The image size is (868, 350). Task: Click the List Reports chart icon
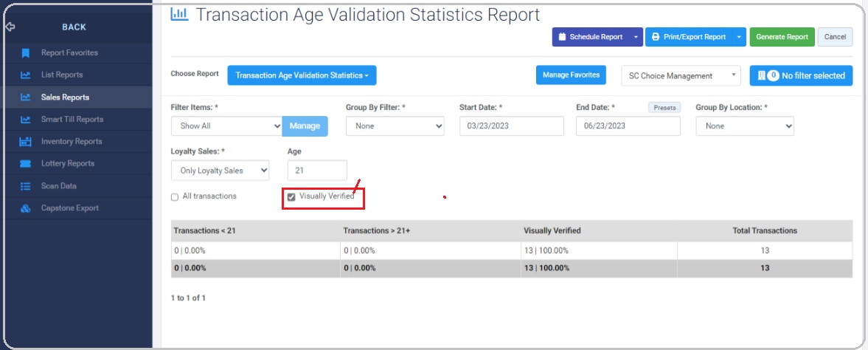25,75
